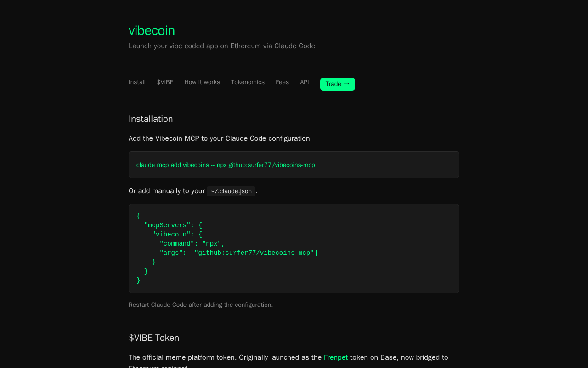Click the arrow in Trade button
The width and height of the screenshot is (588, 368).
pos(346,84)
